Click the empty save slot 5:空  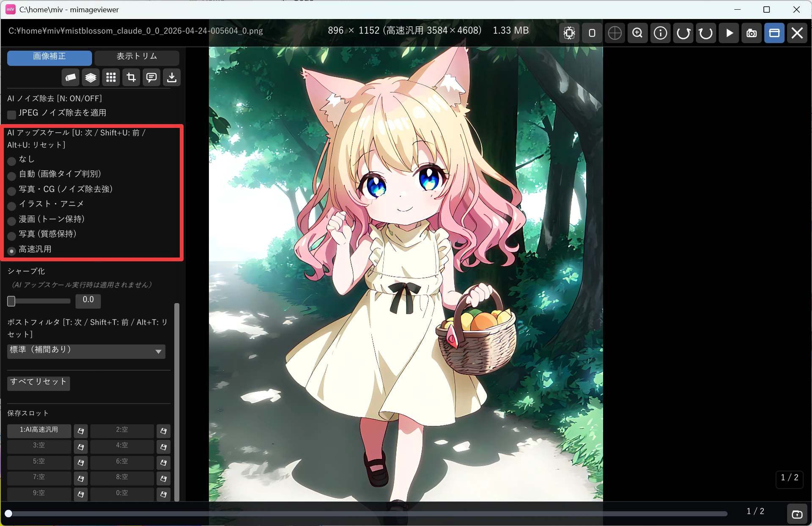(x=39, y=463)
